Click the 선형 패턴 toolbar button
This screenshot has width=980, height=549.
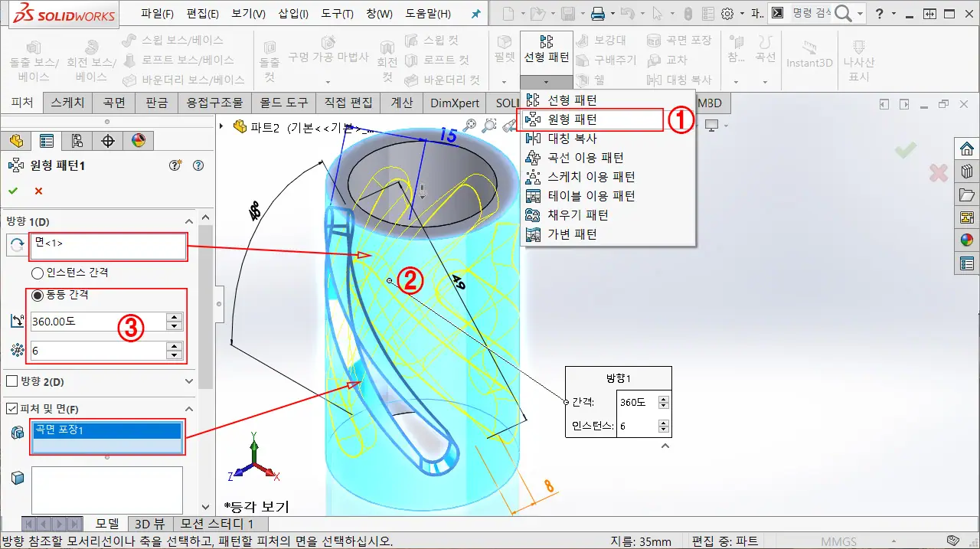547,50
